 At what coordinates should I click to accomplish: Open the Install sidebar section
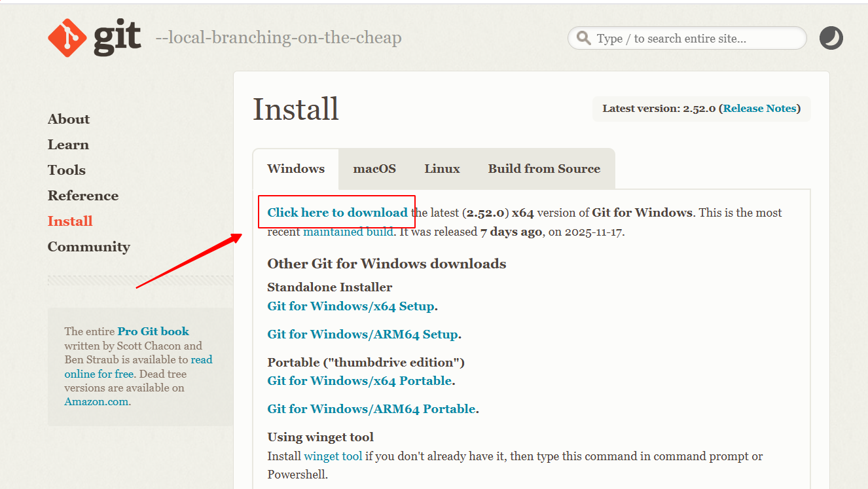click(70, 221)
